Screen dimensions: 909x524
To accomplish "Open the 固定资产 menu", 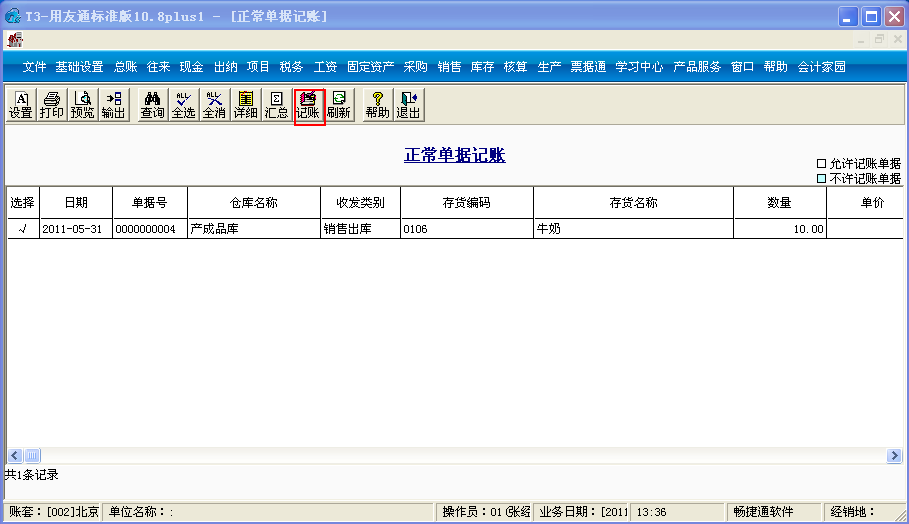I will [x=370, y=67].
